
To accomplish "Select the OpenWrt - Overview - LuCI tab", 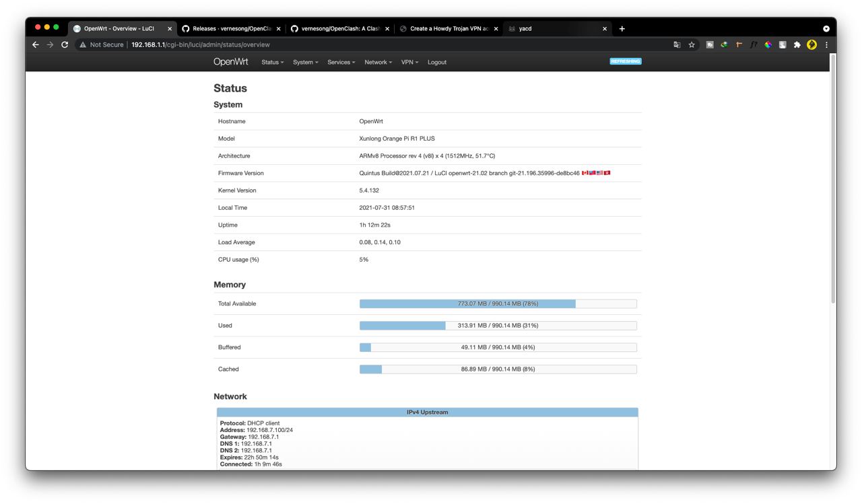I will 123,29.
